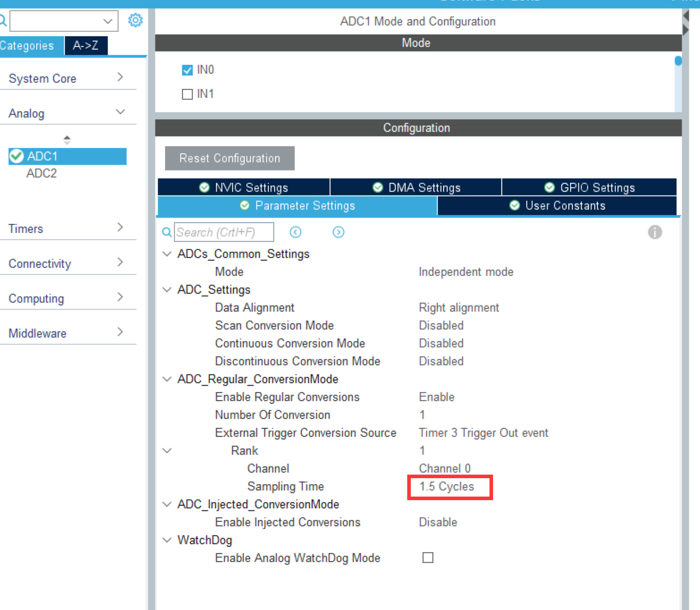Click the sort arrows above the ADC1 list
Image resolution: width=700 pixels, height=610 pixels.
(x=67, y=139)
